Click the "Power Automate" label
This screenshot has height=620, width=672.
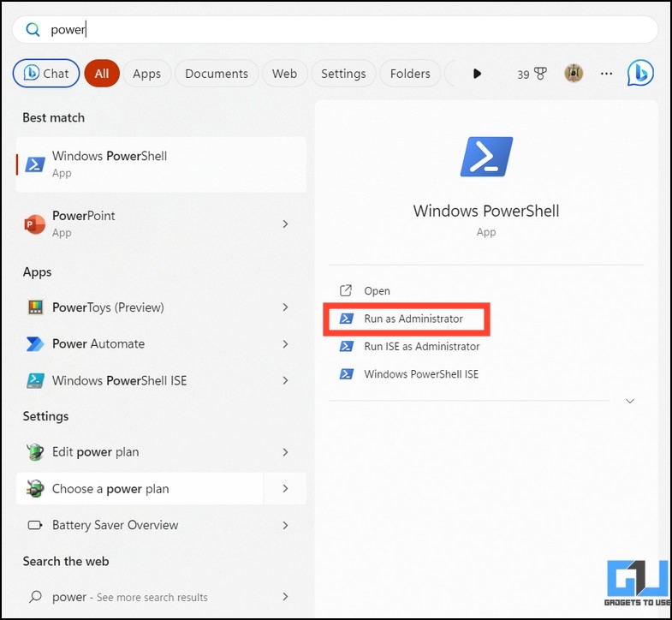98,344
